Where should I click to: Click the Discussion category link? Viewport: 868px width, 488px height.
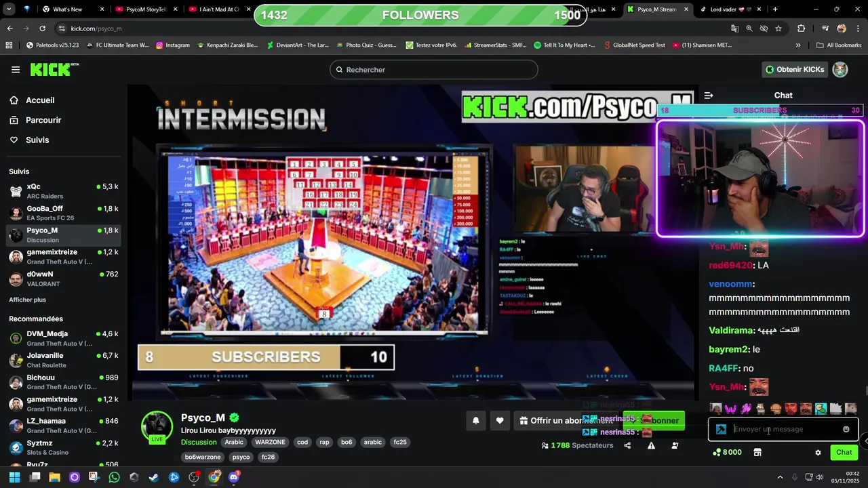(x=199, y=442)
